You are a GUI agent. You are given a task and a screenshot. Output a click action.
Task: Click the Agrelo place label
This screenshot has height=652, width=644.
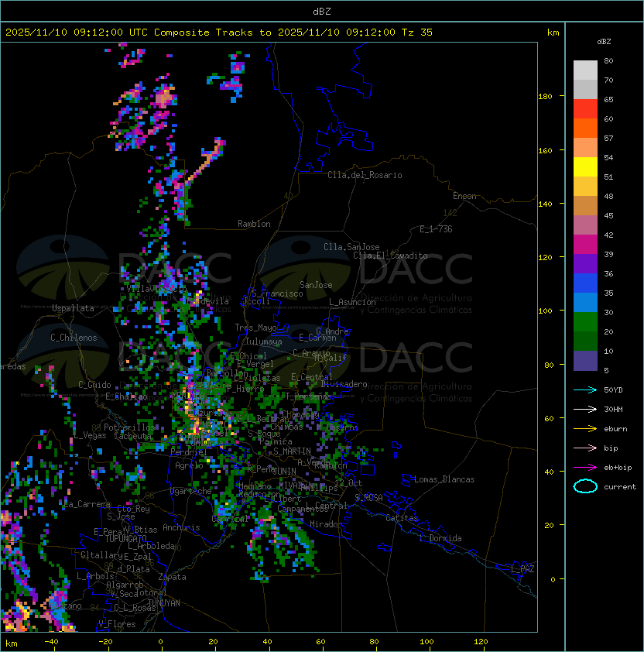coord(189,465)
